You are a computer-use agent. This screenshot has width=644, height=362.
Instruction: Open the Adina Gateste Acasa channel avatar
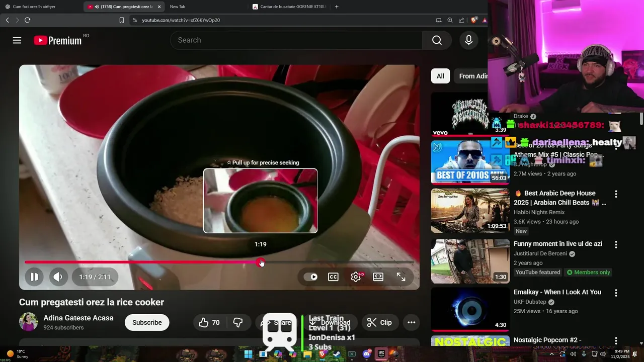pyautogui.click(x=28, y=322)
